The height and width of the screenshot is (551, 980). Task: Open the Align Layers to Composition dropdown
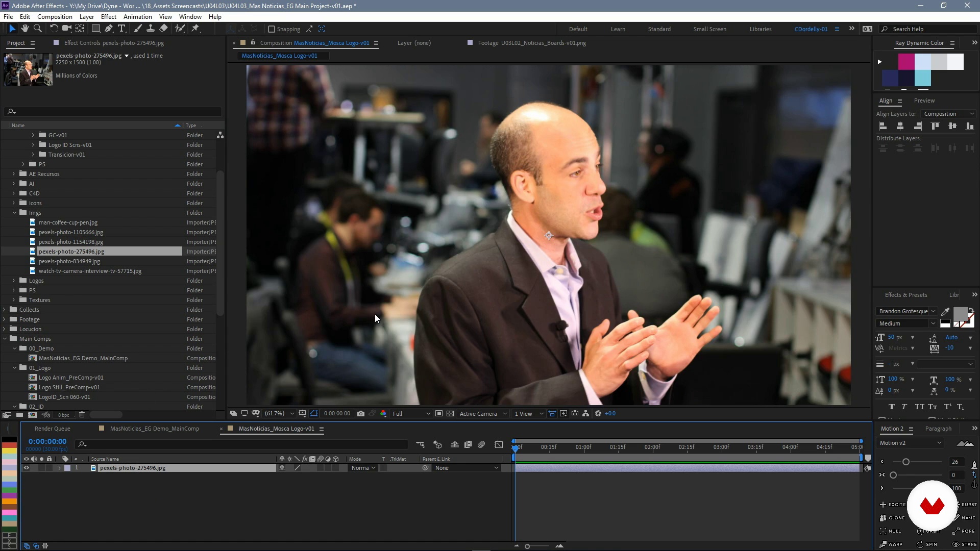click(949, 114)
